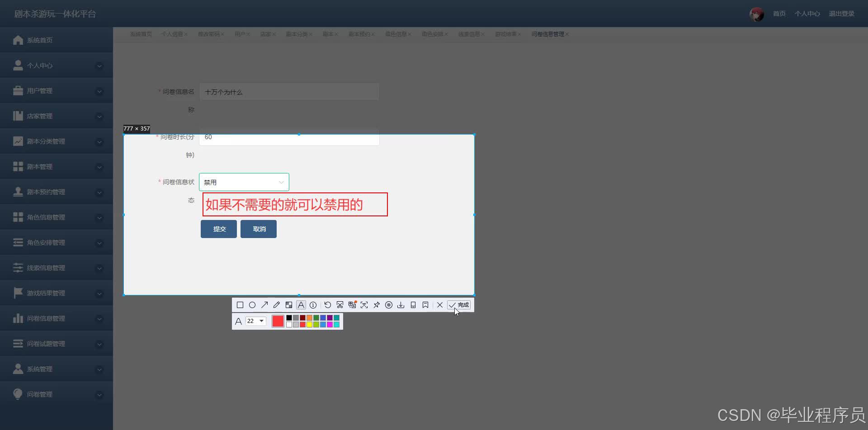Expand 问卷试题管理 sidebar menu

tap(57, 343)
